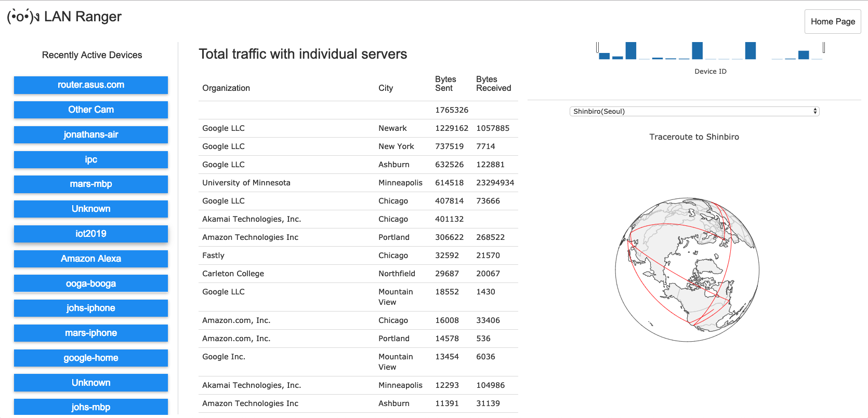Click the left brush handle on chart
Image resolution: width=868 pixels, height=418 pixels.
tap(597, 47)
